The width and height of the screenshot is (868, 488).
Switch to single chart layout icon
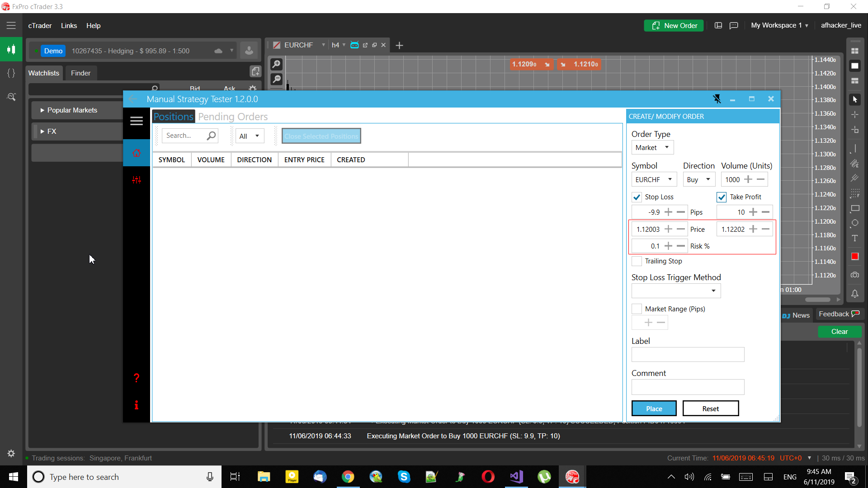coord(855,66)
